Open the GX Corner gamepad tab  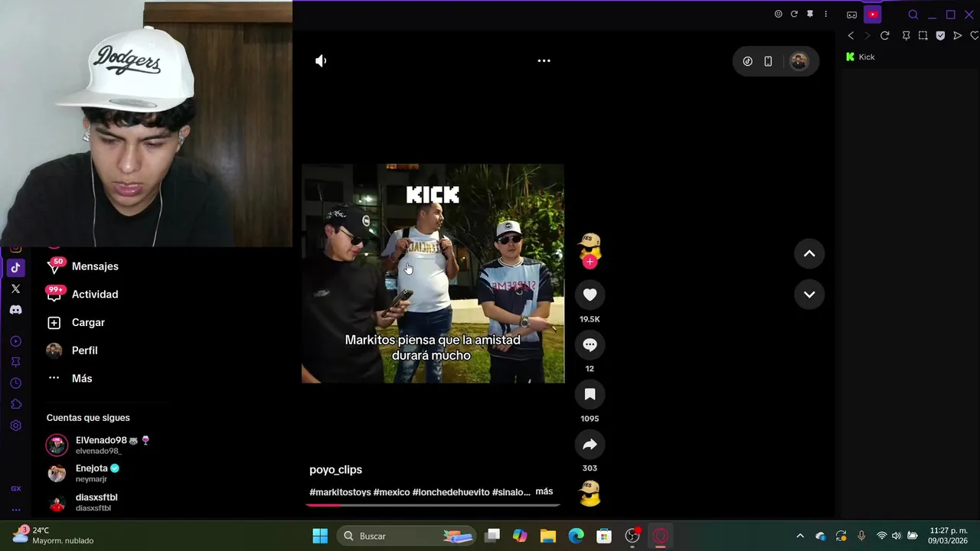coord(851,15)
